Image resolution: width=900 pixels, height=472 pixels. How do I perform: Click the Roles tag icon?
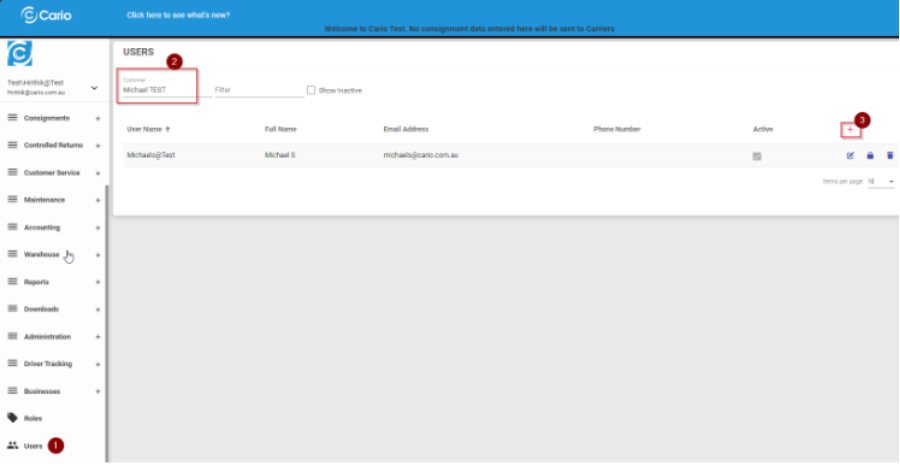point(13,418)
